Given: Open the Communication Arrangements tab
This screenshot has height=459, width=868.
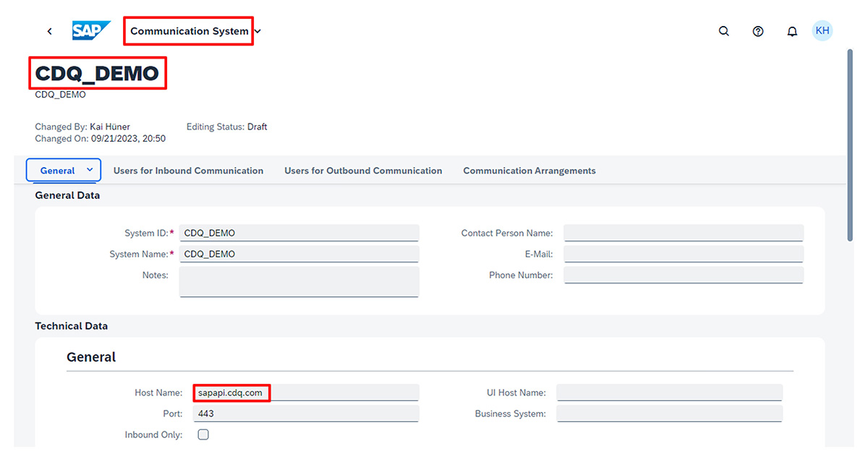Looking at the screenshot, I should [x=529, y=171].
